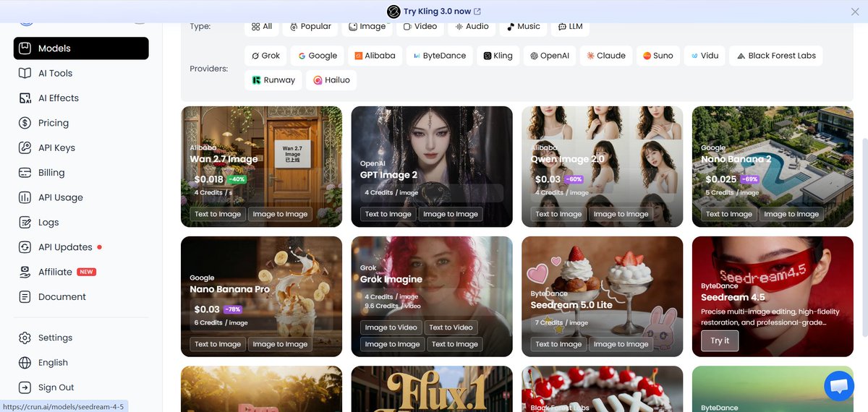The height and width of the screenshot is (412, 868).
Task: Click the Seedream 4.5 card title
Action: (x=733, y=297)
